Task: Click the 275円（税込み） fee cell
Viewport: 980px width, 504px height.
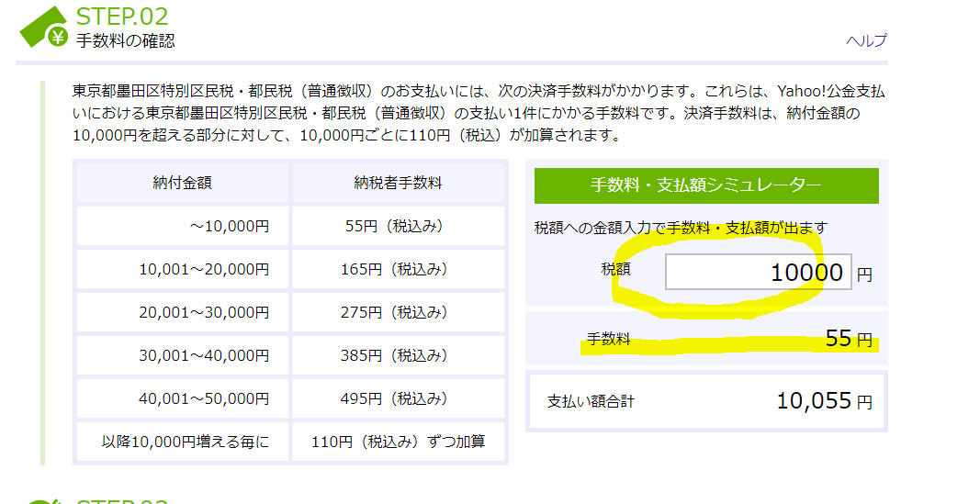Action: point(398,312)
